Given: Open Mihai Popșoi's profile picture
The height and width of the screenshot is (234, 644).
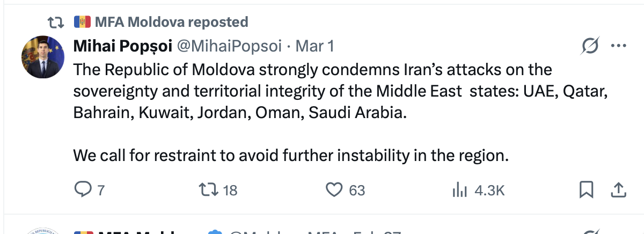Looking at the screenshot, I should coord(43,57).
